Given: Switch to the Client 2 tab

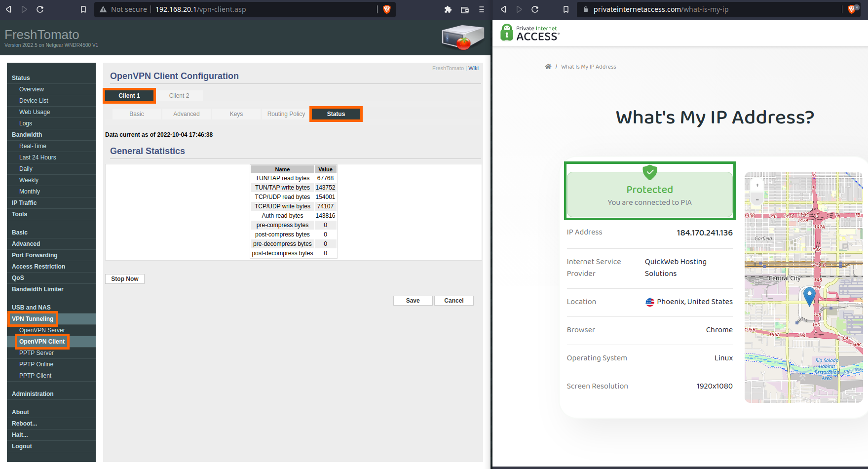Looking at the screenshot, I should coord(179,96).
